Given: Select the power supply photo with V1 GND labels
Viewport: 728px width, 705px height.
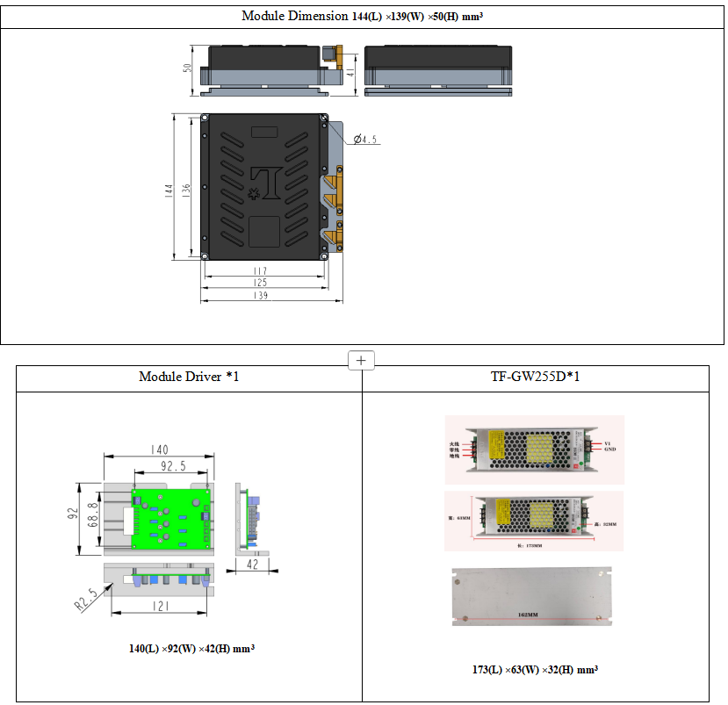Looking at the screenshot, I should click(x=535, y=450).
